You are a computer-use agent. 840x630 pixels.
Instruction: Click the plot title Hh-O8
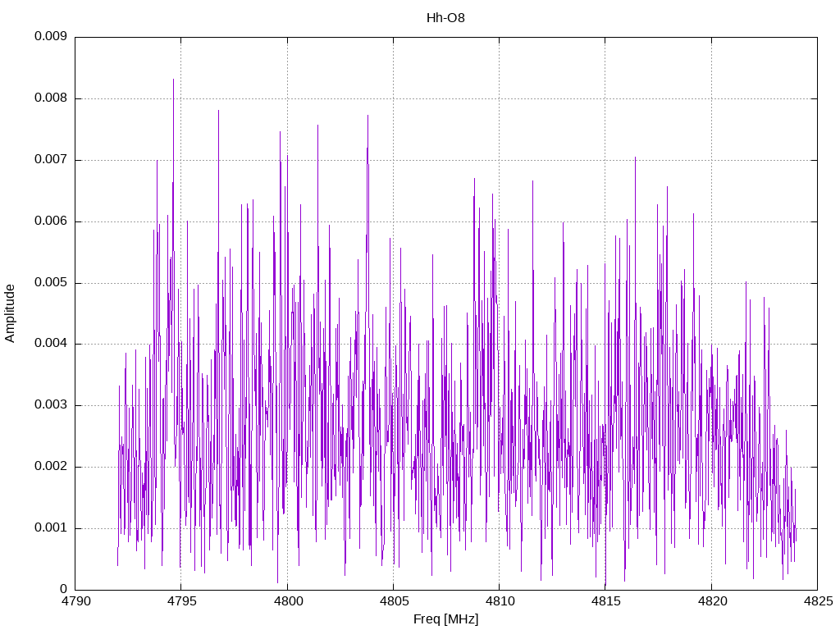pyautogui.click(x=445, y=18)
